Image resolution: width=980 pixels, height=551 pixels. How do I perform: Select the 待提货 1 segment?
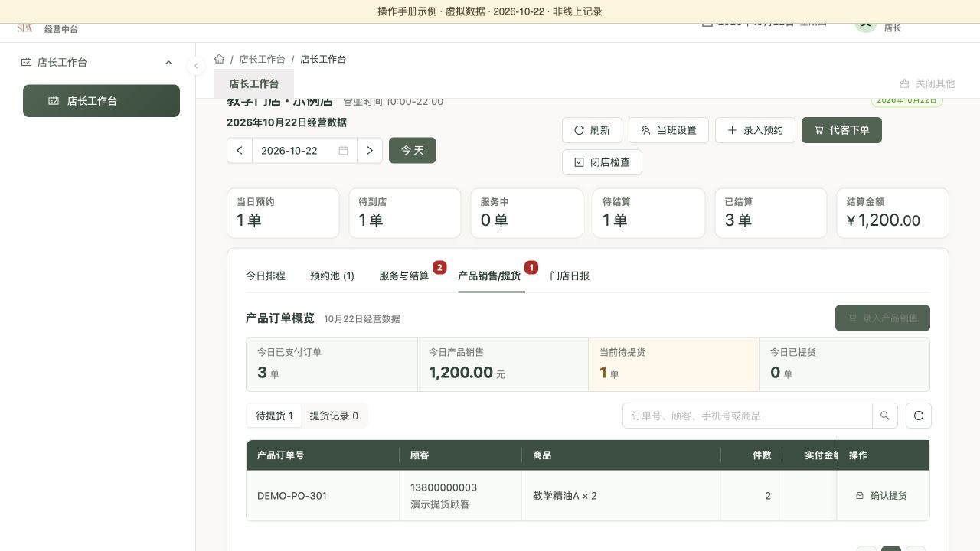point(274,416)
